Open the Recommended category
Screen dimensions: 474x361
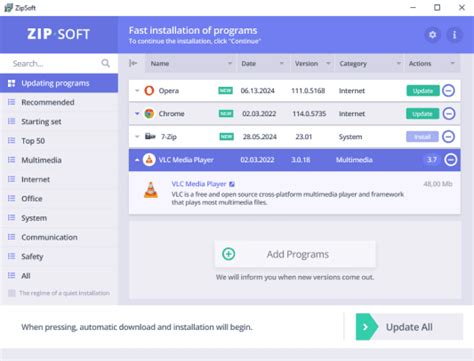pyautogui.click(x=59, y=102)
